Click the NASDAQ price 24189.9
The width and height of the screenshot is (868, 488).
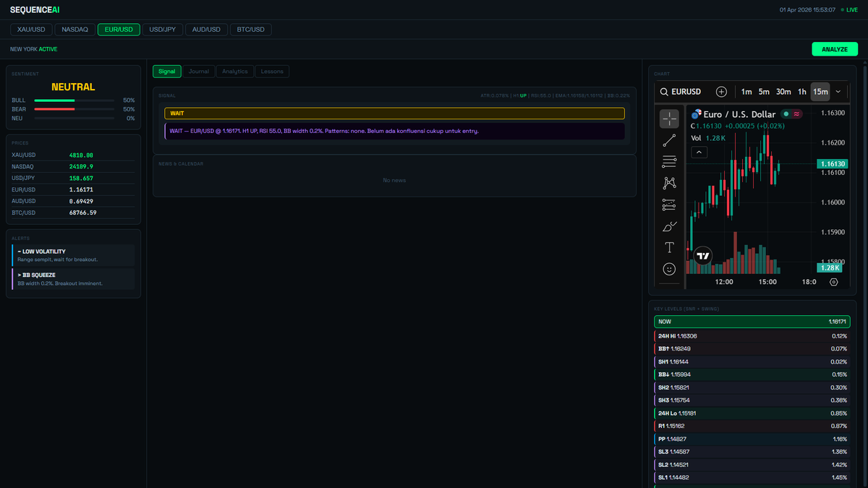point(81,166)
